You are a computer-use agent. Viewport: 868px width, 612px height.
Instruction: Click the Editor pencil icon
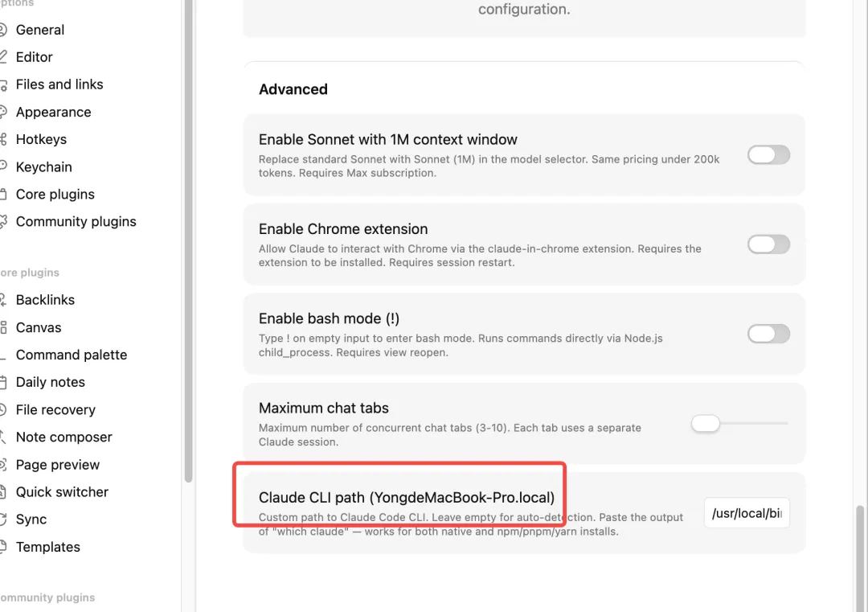coord(2,56)
